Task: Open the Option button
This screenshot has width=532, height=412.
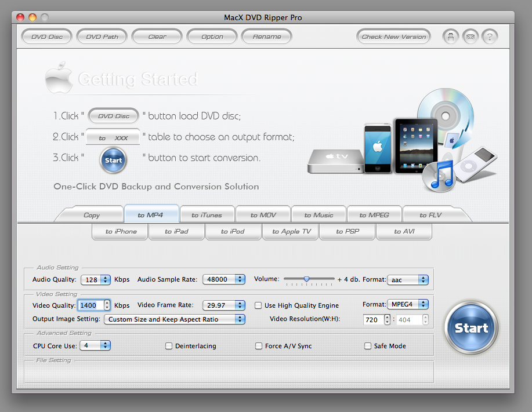Action: point(212,37)
